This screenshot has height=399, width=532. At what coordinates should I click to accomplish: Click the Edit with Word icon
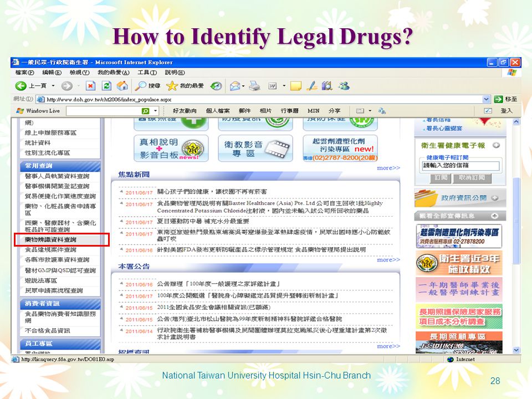[x=273, y=86]
